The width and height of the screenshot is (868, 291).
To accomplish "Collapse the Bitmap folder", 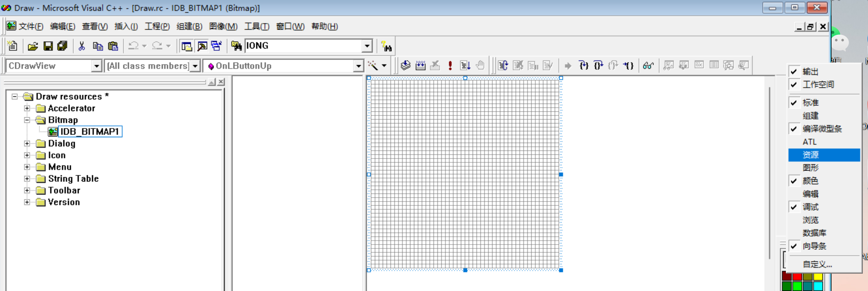I will coord(27,120).
